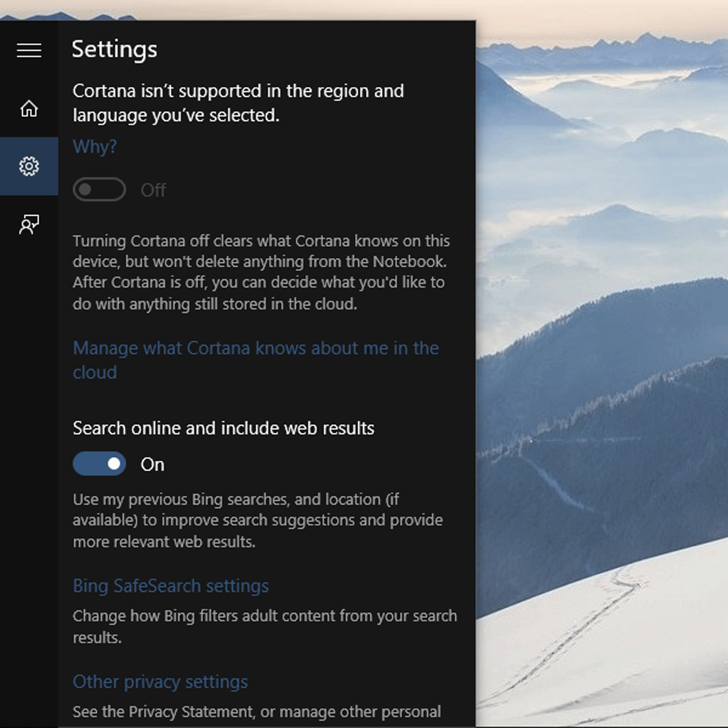Click the 'On' label beside web results toggle

[152, 464]
